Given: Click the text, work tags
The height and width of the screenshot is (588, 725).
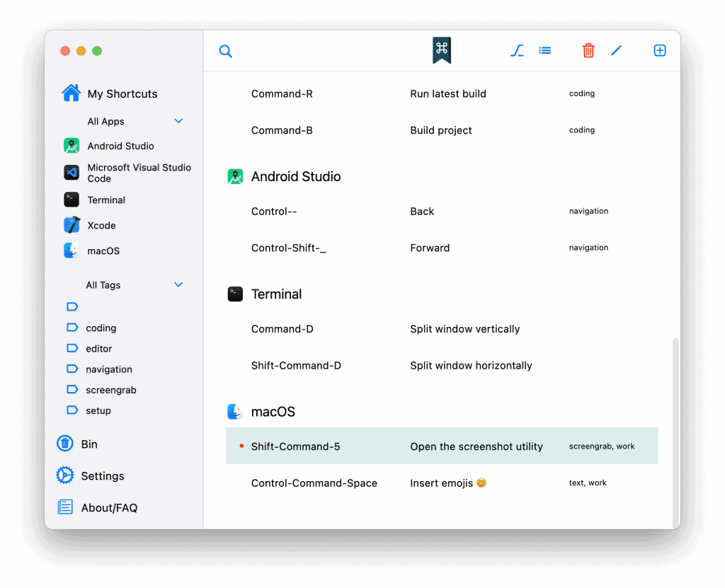Looking at the screenshot, I should [588, 483].
